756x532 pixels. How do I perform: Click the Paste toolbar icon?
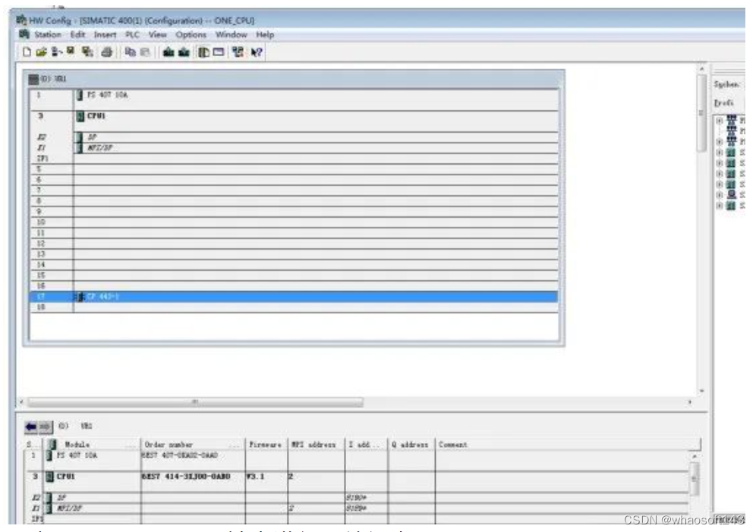click(145, 52)
